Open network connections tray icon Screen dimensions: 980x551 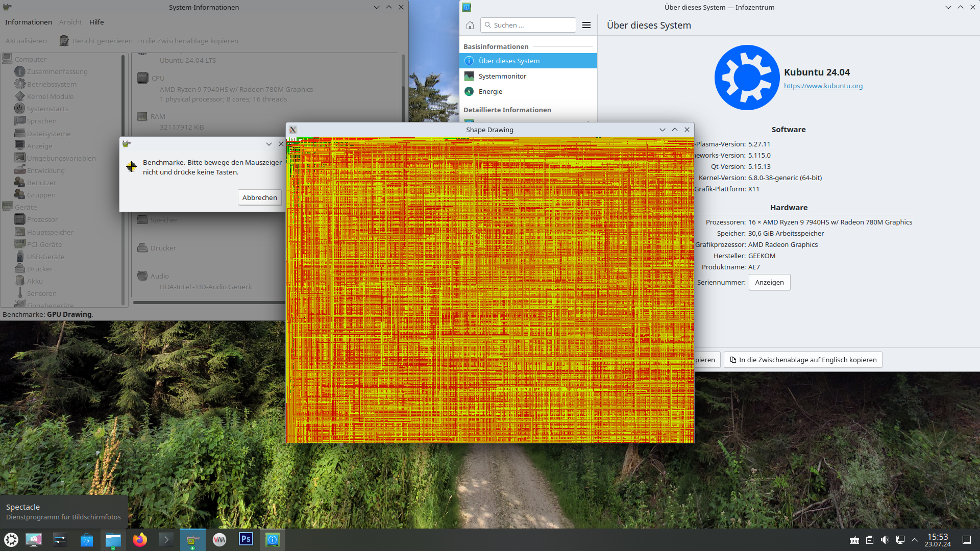pyautogui.click(x=900, y=540)
